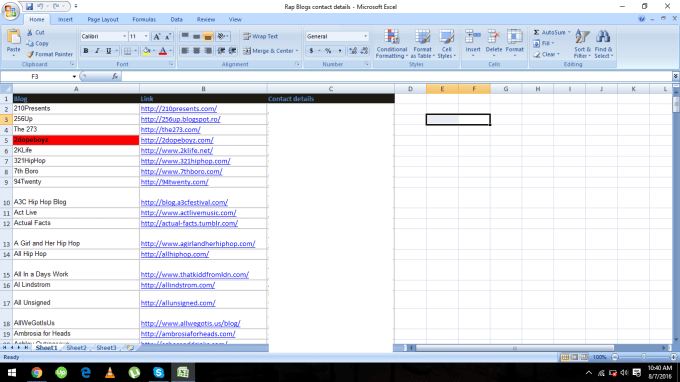Click the red 2dopeboyz cell

click(x=76, y=140)
